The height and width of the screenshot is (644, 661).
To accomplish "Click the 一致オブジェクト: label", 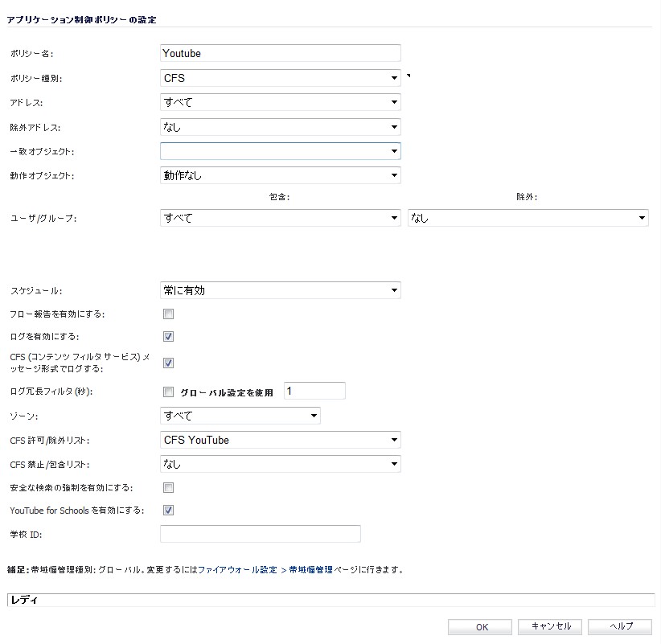I will 42,152.
